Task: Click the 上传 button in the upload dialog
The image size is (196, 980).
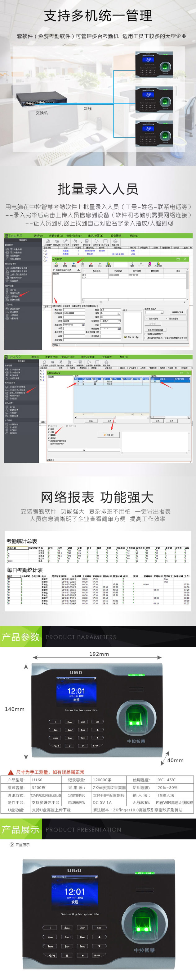Action: pos(108,434)
